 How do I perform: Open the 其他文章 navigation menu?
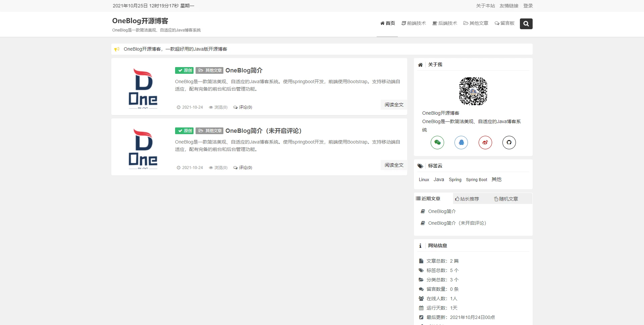point(476,23)
